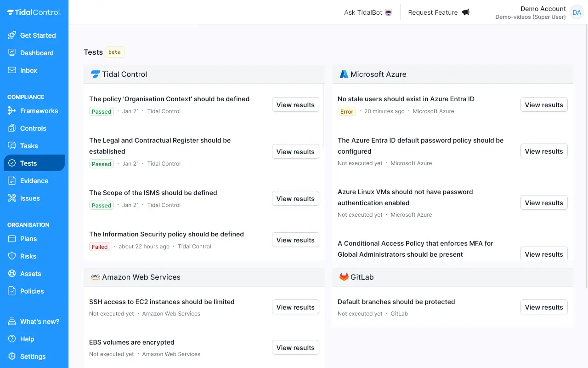View results for Default branches protected
This screenshot has width=588, height=368.
pyautogui.click(x=544, y=307)
